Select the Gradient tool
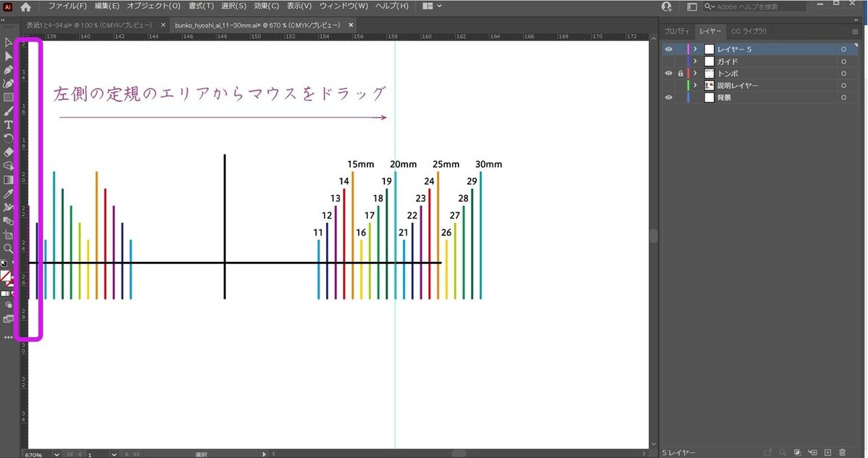 (7, 180)
